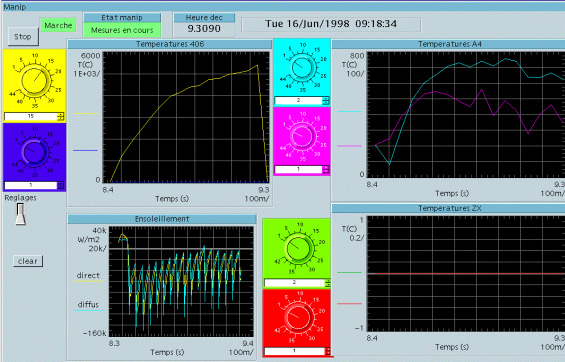Click the Mesures en cours status
The height and width of the screenshot is (362, 565).
point(122,30)
